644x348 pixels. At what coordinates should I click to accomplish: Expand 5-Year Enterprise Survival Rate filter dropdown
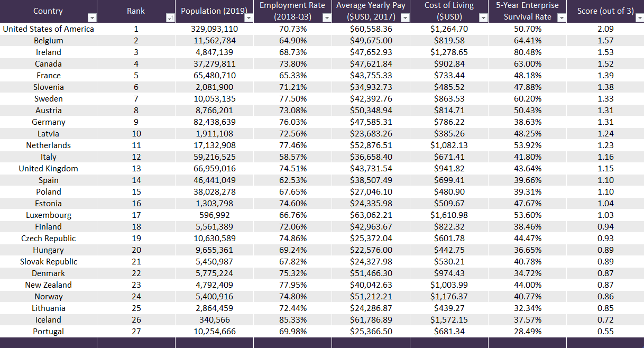click(561, 18)
